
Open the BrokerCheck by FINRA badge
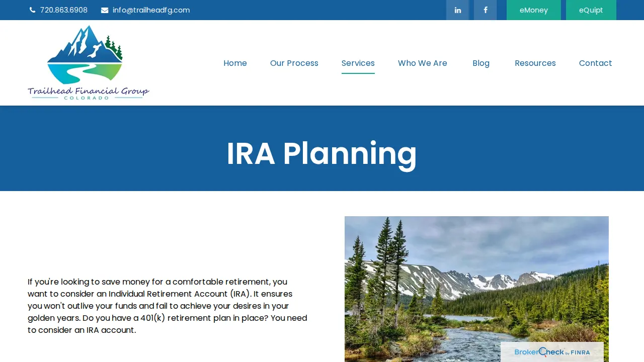point(552,352)
